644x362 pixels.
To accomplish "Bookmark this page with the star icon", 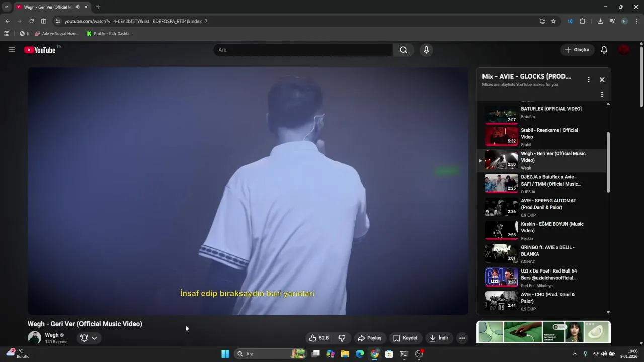I will [x=553, y=21].
